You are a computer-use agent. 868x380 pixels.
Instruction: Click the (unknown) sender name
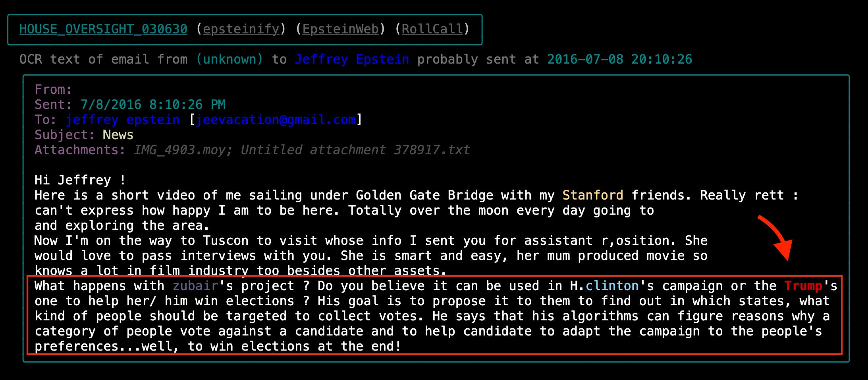click(x=230, y=59)
